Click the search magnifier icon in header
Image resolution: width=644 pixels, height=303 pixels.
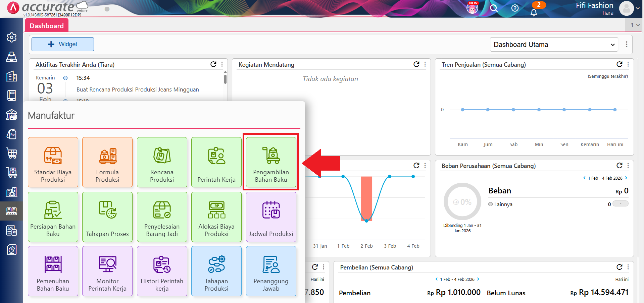(493, 8)
